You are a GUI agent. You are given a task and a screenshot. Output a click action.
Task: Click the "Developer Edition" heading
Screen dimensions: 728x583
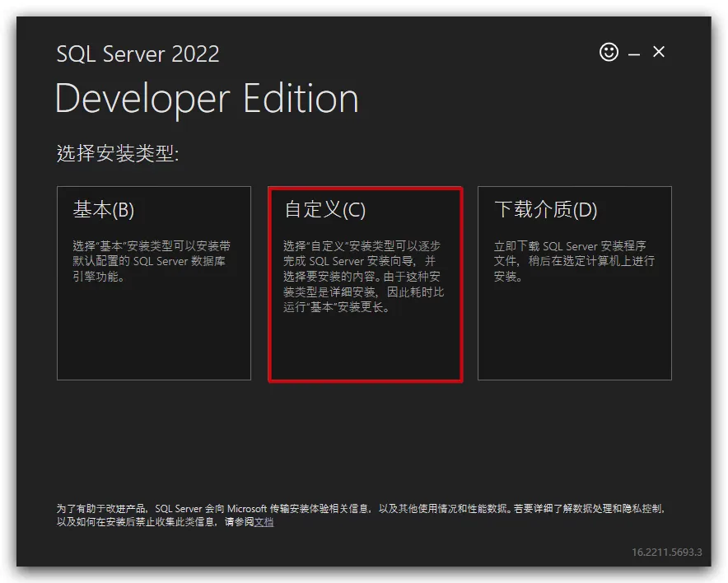pyautogui.click(x=207, y=99)
